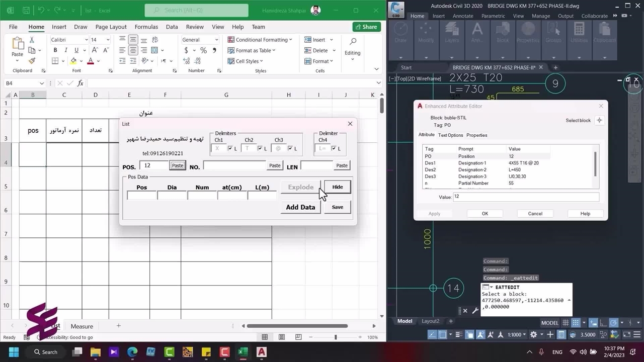Apply Bold formatting in Excel ribbon
Image resolution: width=644 pixels, height=362 pixels.
[x=55, y=50]
